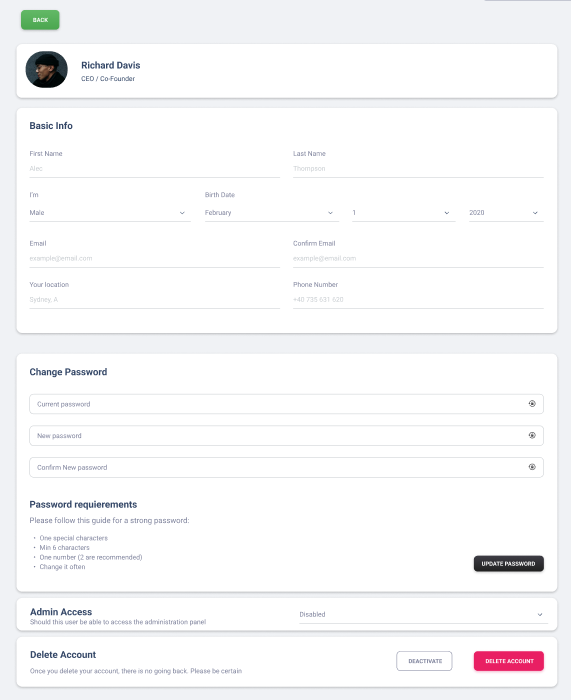This screenshot has height=700, width=571.
Task: Click into the Email field
Action: (x=154, y=258)
